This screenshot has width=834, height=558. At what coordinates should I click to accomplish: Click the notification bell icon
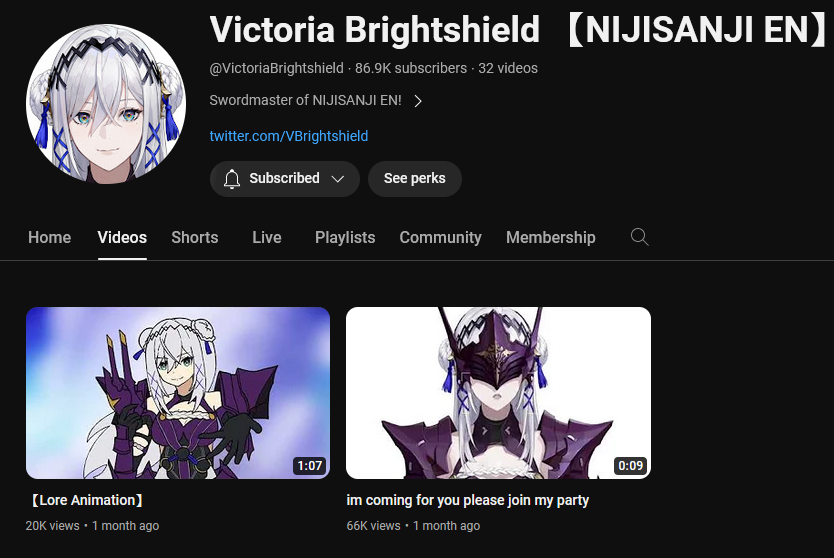[231, 179]
